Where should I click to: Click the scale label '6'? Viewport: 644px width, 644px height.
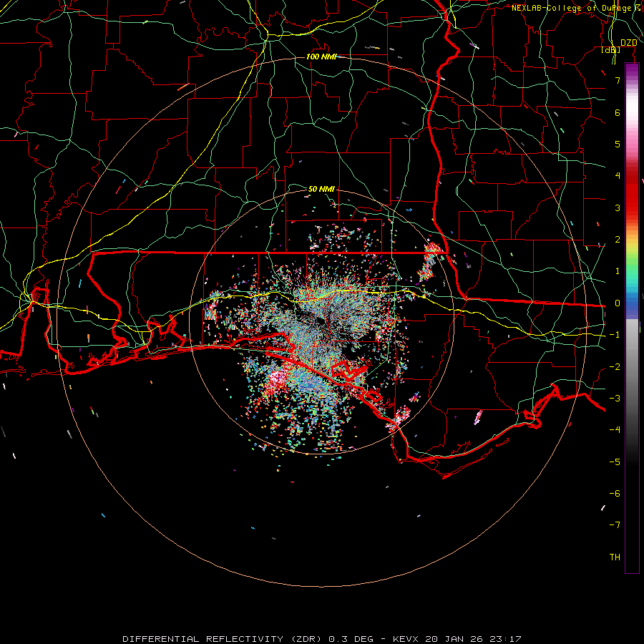(618, 112)
